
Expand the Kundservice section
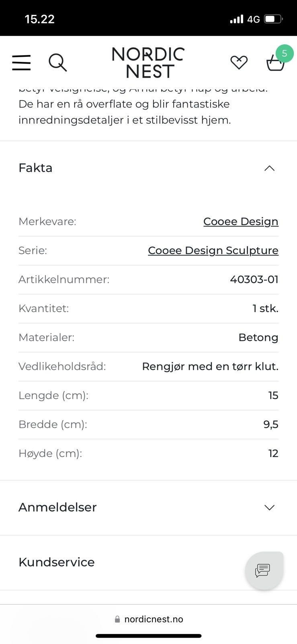point(57,562)
